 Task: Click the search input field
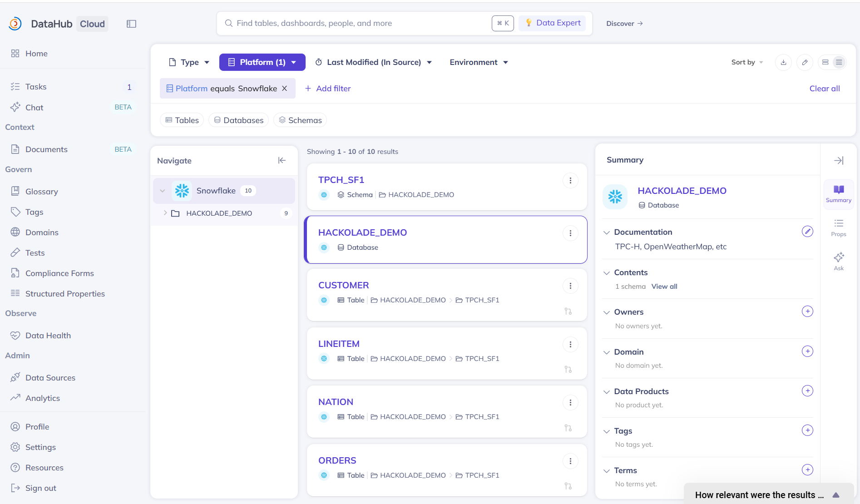coord(354,23)
